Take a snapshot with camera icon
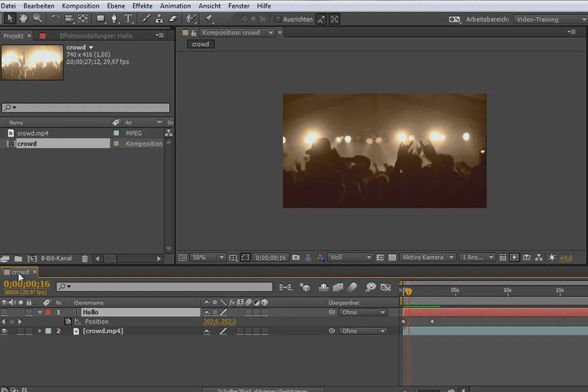The height and width of the screenshot is (392, 588). (x=296, y=257)
